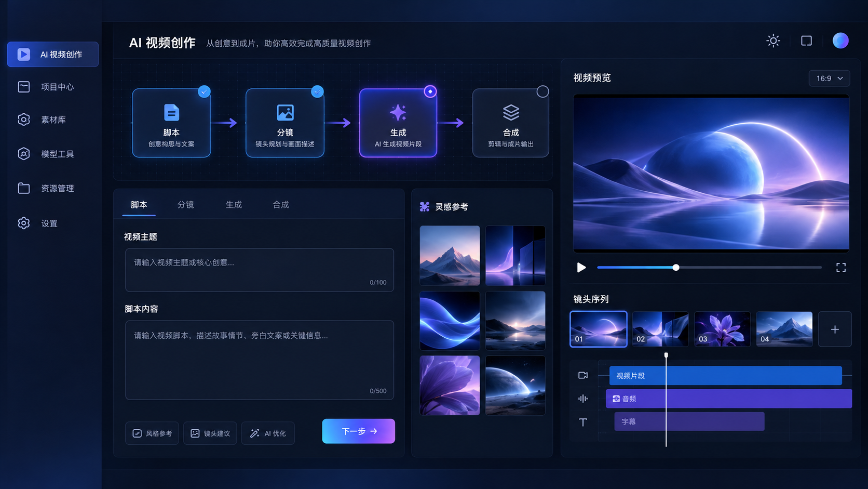
Task: Click the 下一步 button
Action: (359, 431)
